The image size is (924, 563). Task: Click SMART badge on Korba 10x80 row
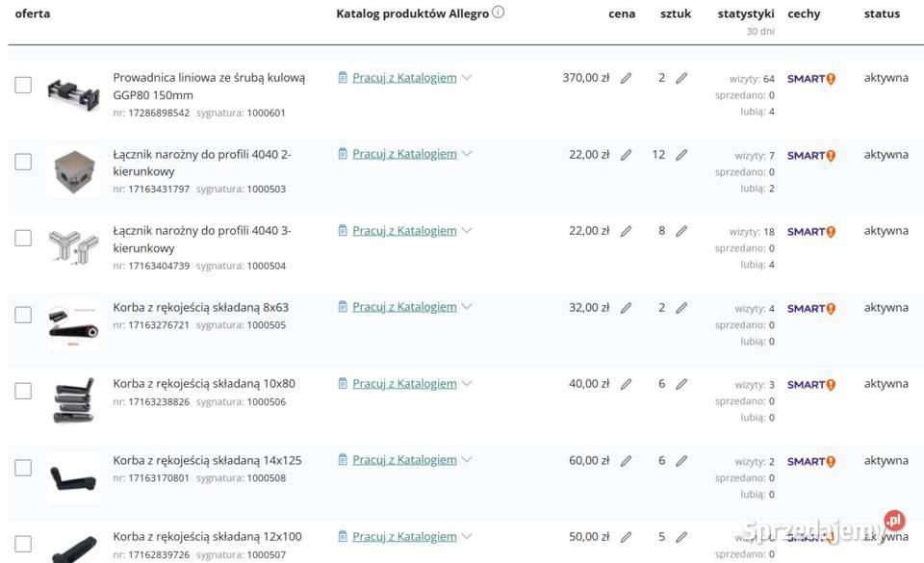(x=810, y=385)
